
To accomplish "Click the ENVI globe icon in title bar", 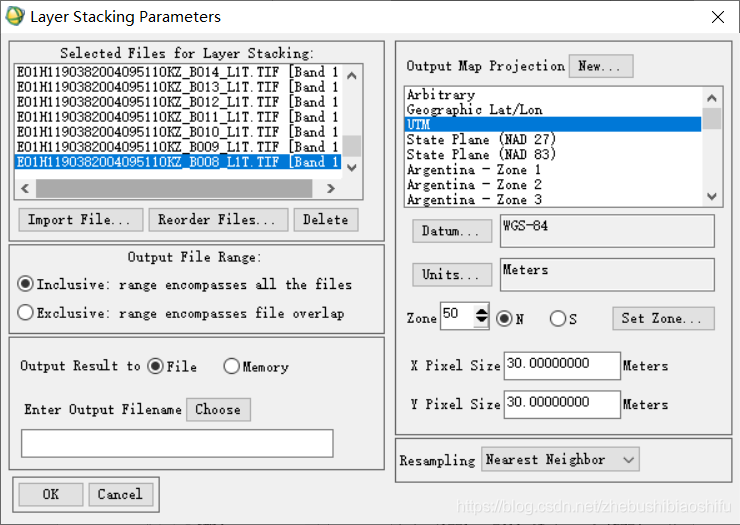I will 15,17.
